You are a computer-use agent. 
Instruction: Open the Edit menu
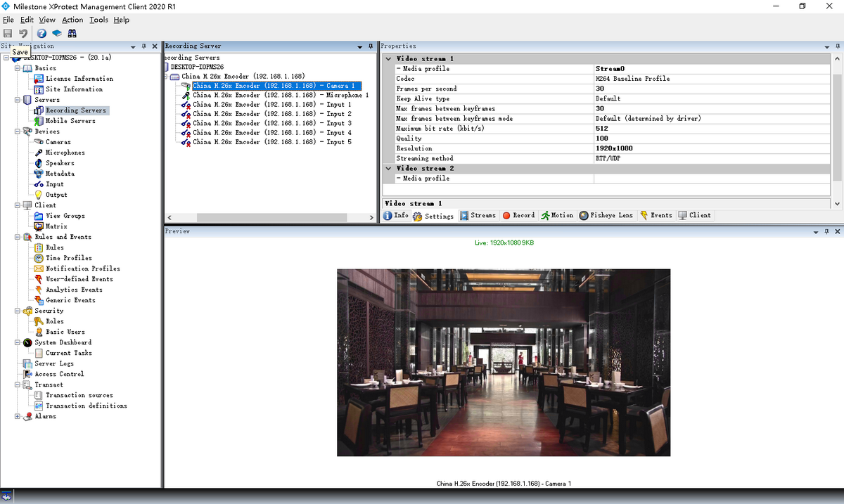click(27, 20)
